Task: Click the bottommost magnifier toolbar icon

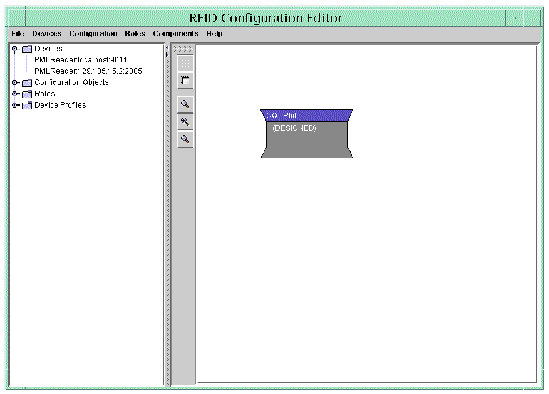Action: pos(185,139)
